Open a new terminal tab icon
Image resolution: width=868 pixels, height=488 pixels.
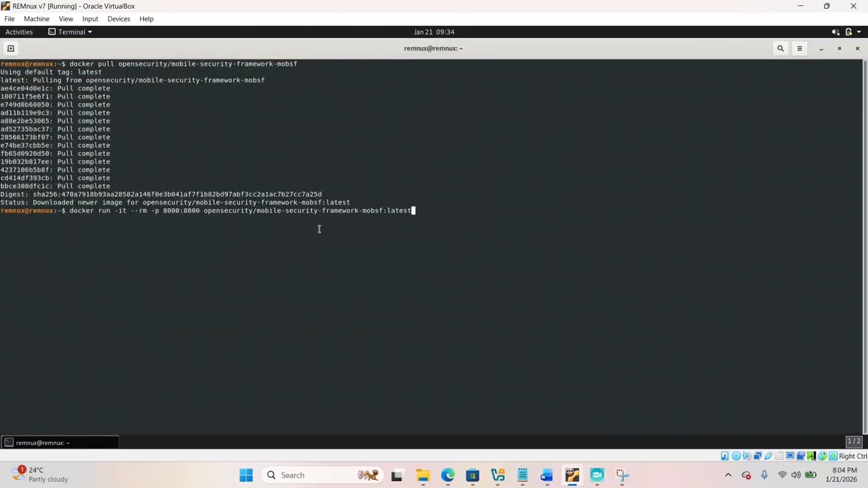[11, 48]
